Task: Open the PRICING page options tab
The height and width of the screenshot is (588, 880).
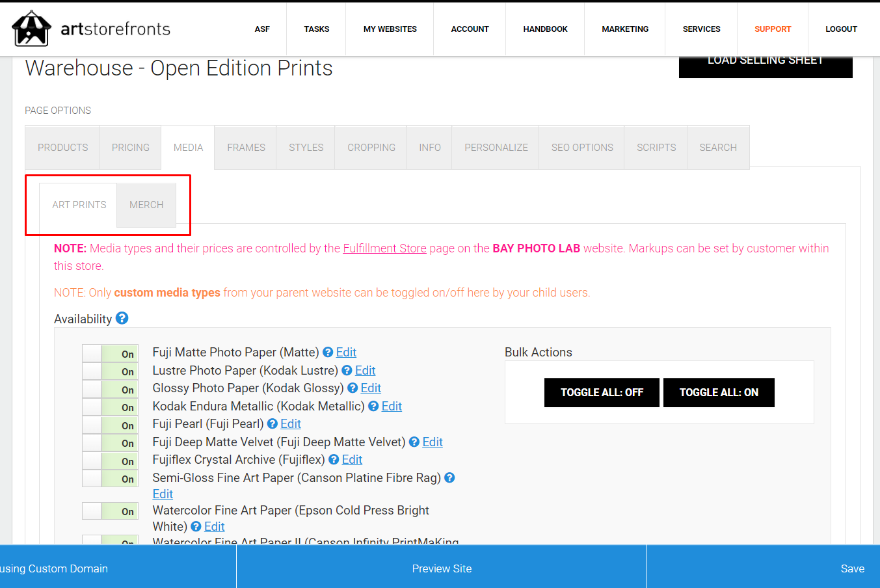Action: click(130, 148)
